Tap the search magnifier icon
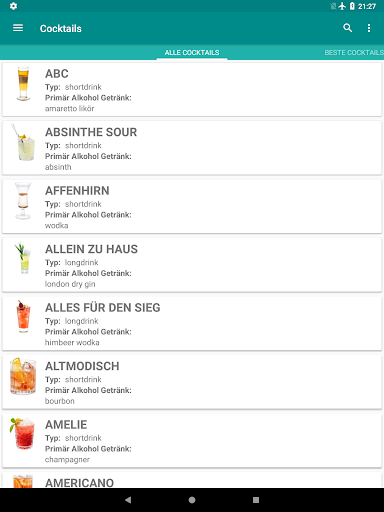Viewport: 384px width, 512px height. [x=348, y=28]
